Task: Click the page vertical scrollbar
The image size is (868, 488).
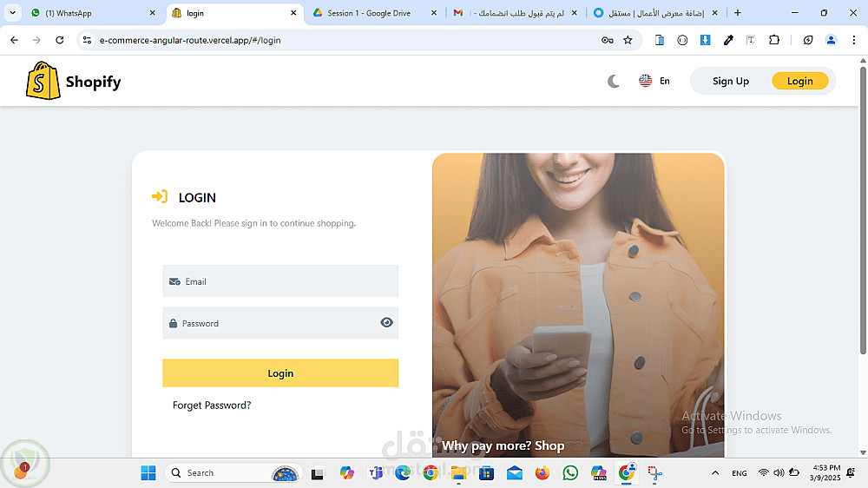Action: (863, 210)
